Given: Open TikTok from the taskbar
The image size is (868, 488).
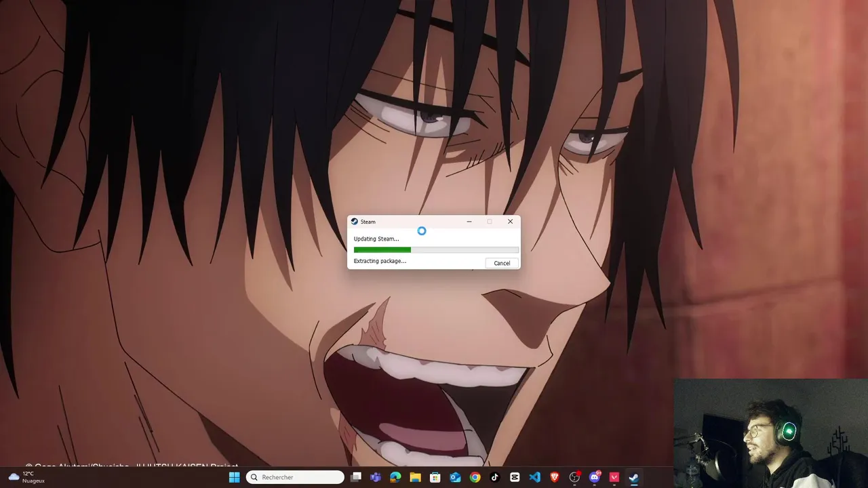Looking at the screenshot, I should (x=494, y=477).
